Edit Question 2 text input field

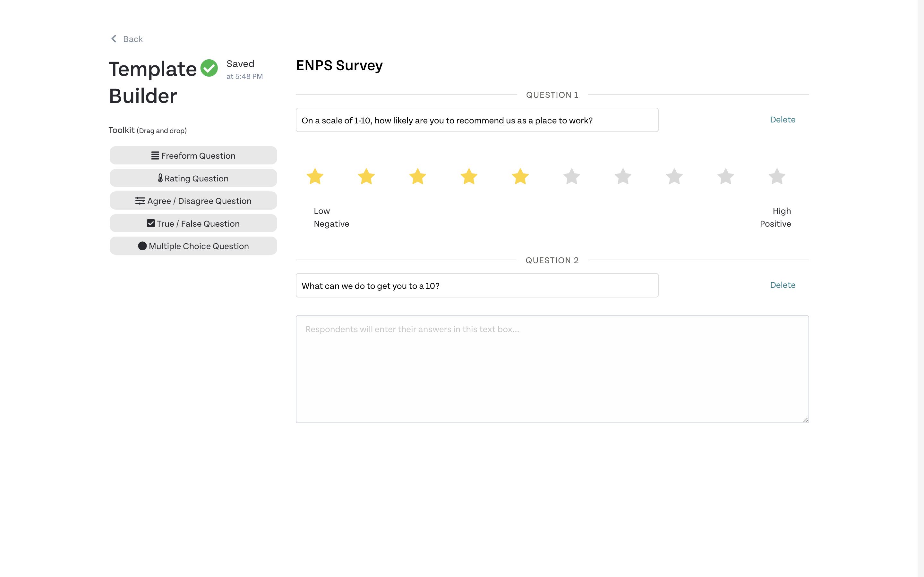click(x=477, y=285)
